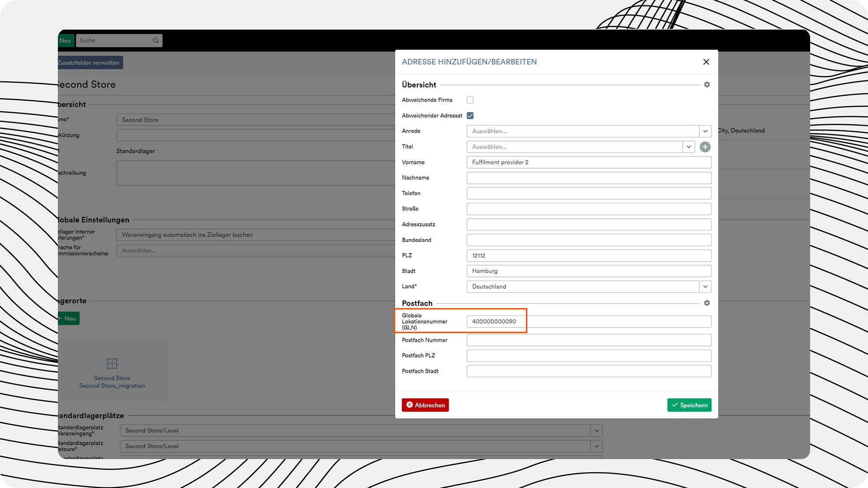Check the Abweichende Firma checkbox

pos(470,100)
